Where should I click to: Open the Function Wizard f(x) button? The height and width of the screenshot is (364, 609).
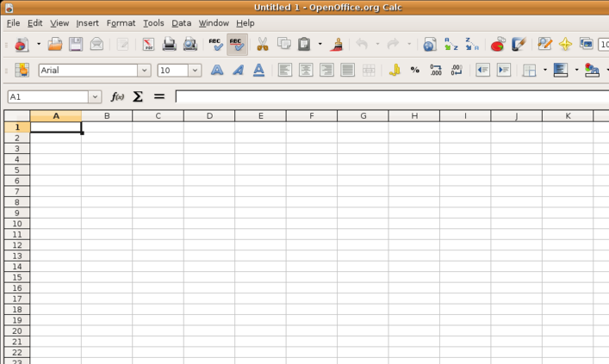[x=117, y=96]
